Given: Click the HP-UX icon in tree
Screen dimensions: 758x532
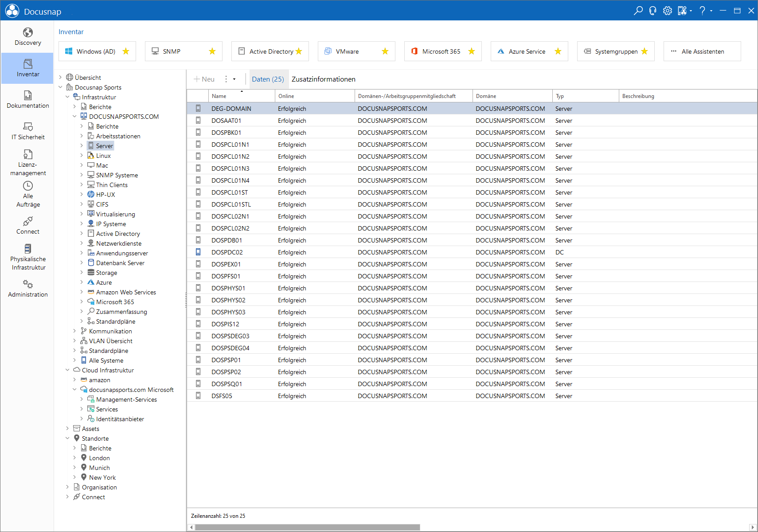Looking at the screenshot, I should [91, 195].
